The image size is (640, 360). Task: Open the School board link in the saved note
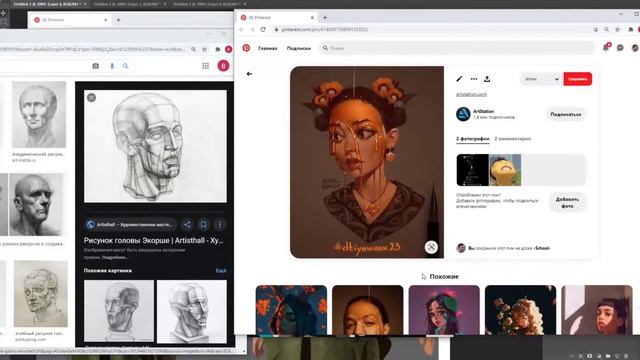542,248
